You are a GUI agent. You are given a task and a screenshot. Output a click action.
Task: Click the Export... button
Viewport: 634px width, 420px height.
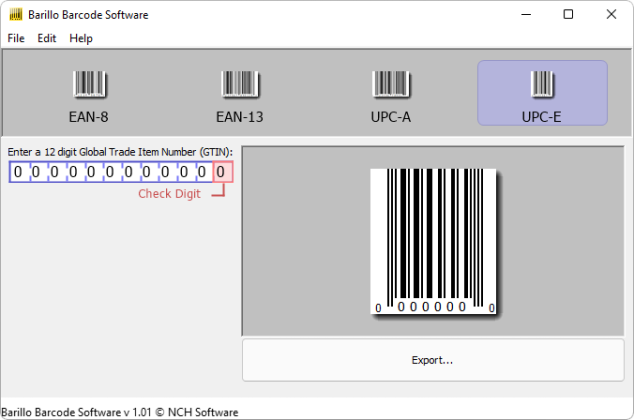point(433,360)
